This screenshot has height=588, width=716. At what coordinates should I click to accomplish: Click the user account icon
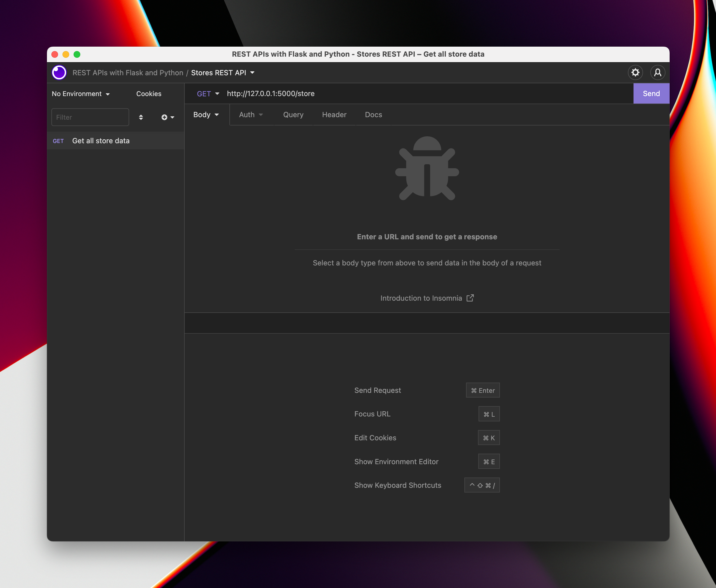coord(657,72)
